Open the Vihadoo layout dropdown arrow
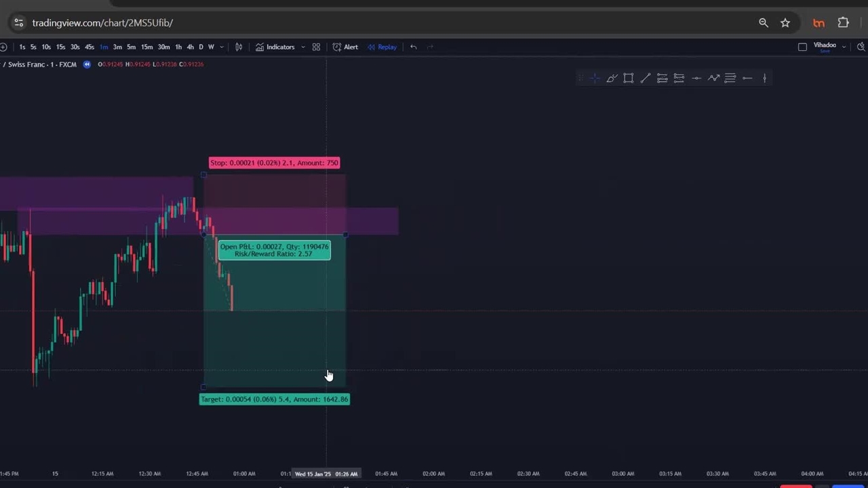 tap(844, 47)
